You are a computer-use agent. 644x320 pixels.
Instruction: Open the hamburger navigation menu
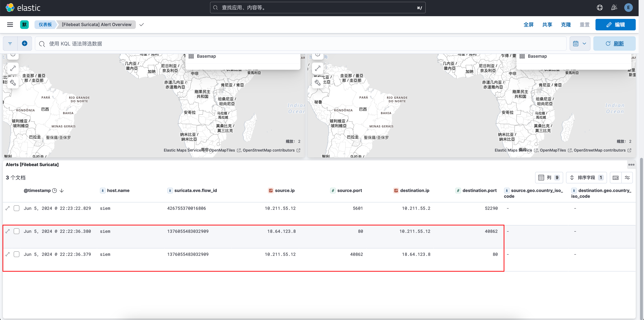(10, 24)
